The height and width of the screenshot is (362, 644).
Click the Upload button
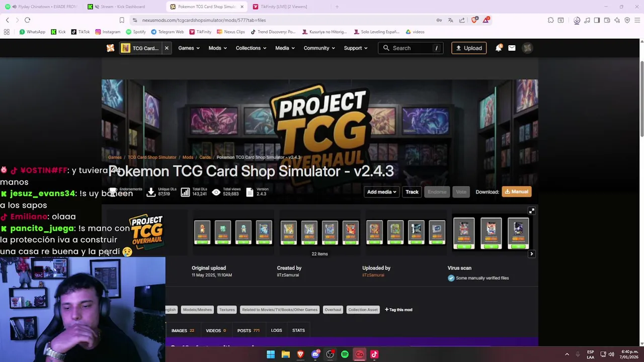469,48
